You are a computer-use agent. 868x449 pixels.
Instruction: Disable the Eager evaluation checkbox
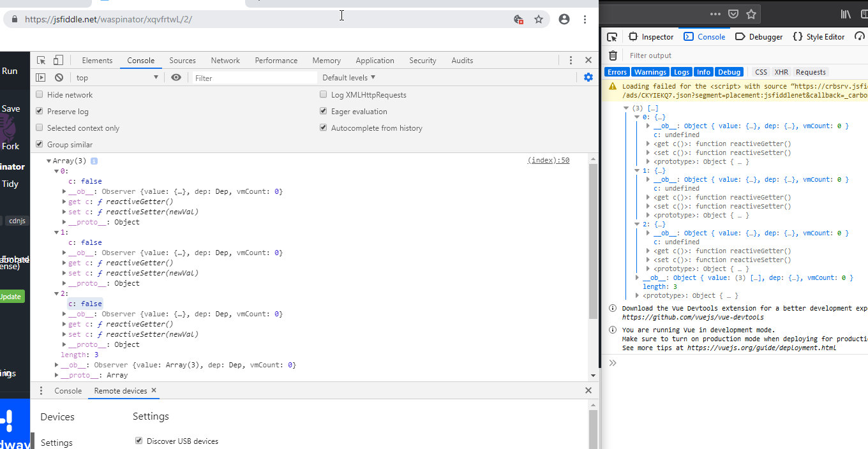point(324,111)
